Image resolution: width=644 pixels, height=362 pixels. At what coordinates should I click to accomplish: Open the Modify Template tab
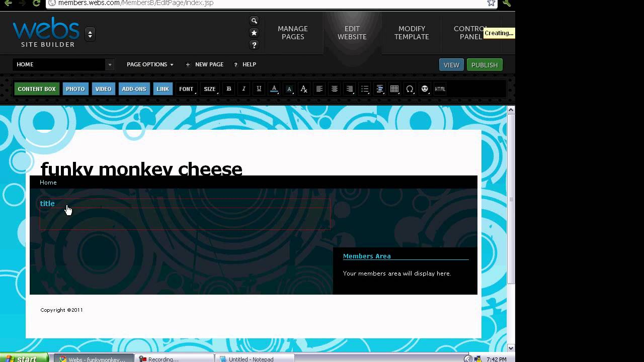(412, 33)
